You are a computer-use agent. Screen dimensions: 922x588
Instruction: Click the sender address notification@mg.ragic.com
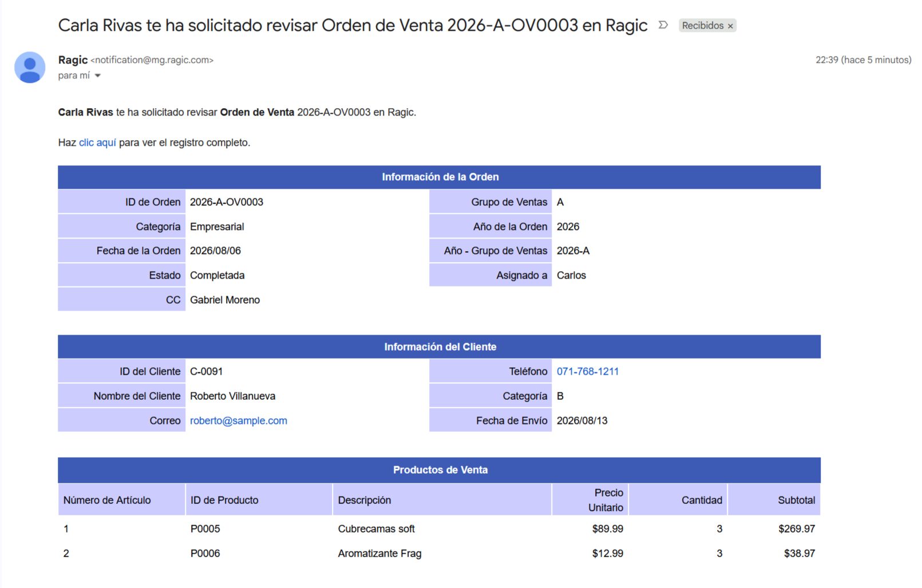(x=152, y=60)
